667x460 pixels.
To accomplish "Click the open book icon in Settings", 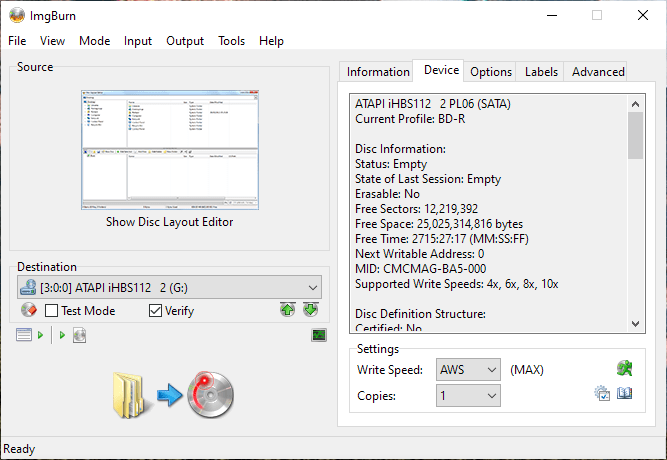I will (624, 393).
